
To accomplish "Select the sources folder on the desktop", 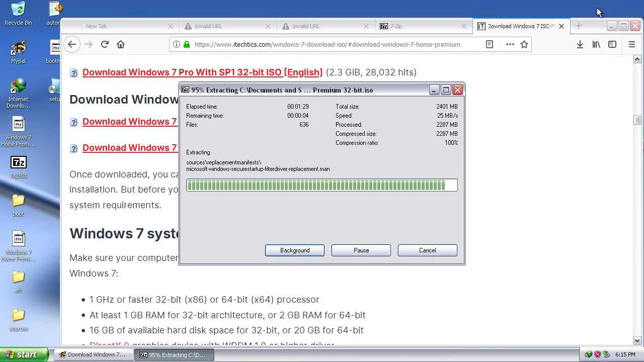I will [18, 320].
